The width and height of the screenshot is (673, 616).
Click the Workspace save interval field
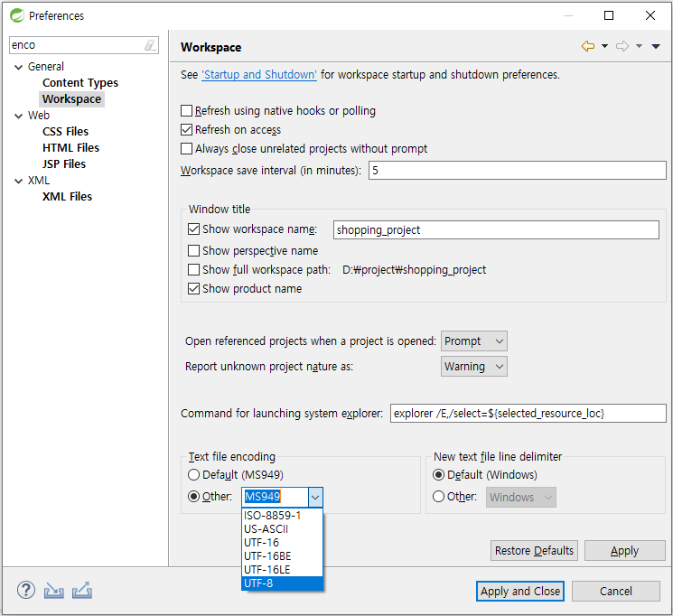coord(518,171)
